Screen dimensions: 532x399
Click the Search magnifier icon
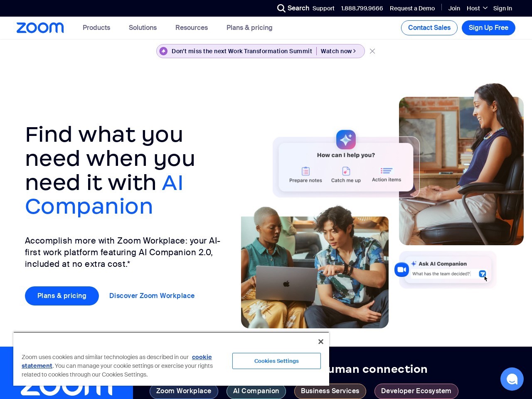click(281, 8)
